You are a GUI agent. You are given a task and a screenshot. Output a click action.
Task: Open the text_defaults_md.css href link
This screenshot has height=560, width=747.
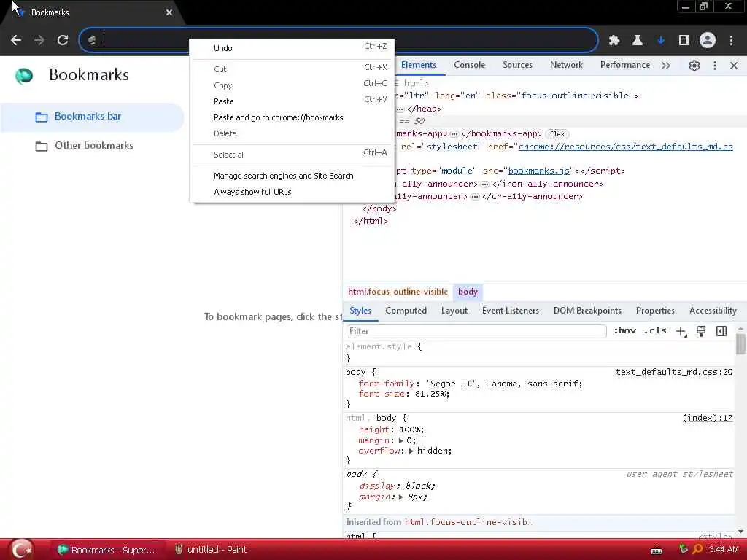click(x=625, y=147)
